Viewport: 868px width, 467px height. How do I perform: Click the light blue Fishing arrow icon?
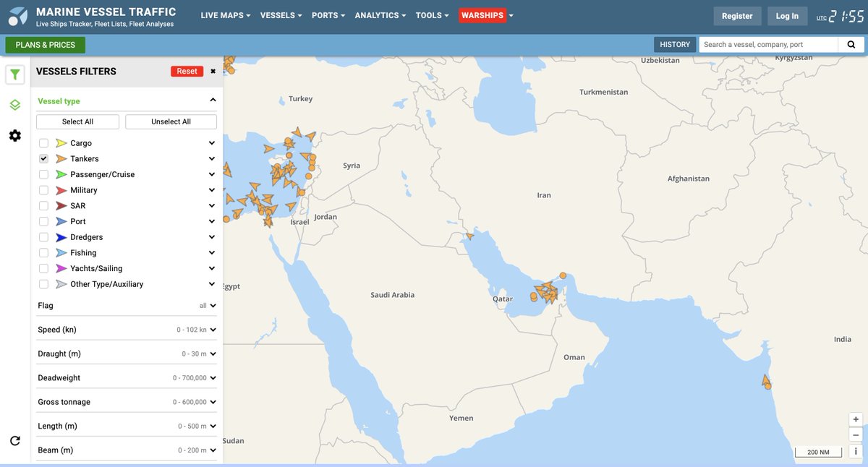(61, 253)
